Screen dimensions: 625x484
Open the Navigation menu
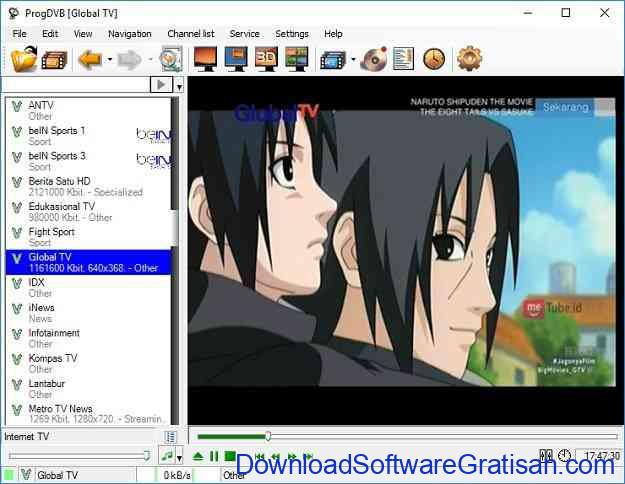tap(130, 34)
